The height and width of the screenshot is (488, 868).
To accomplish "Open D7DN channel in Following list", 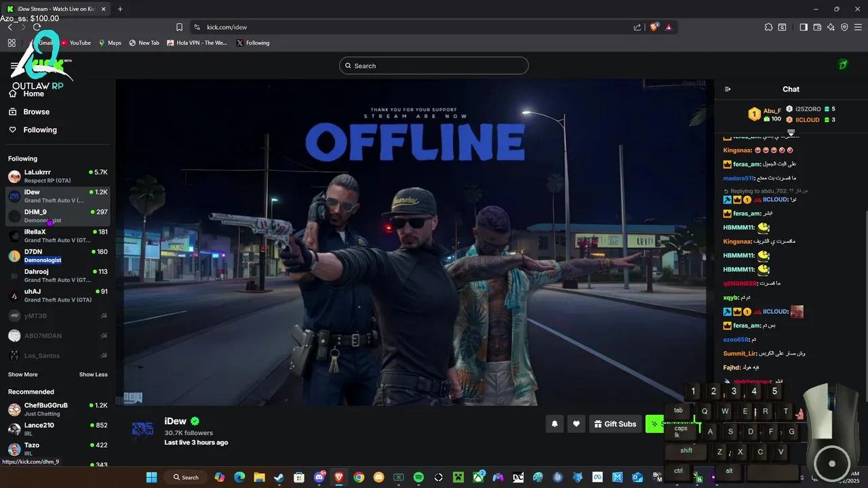I will coord(58,256).
